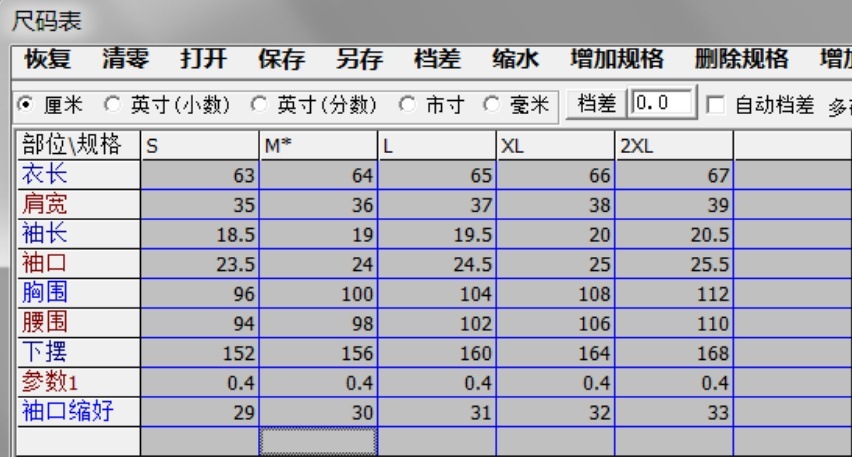Select the 英寸(分数) radio button
The height and width of the screenshot is (457, 852).
click(x=259, y=104)
